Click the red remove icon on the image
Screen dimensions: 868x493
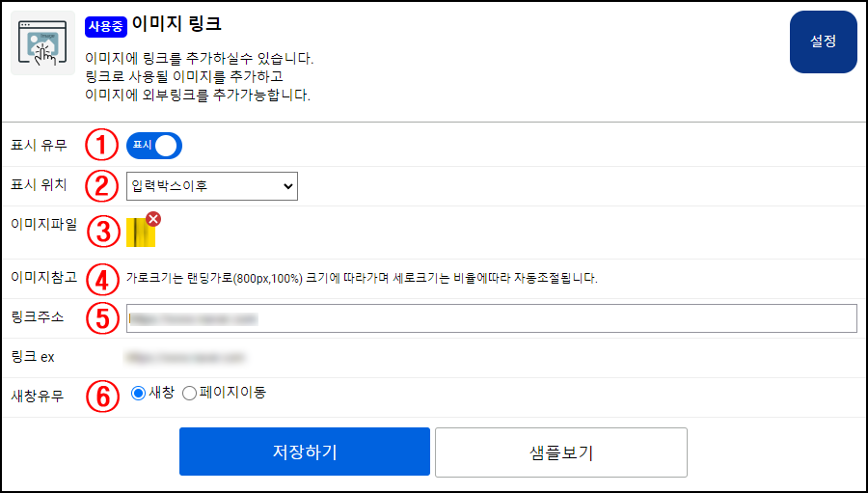152,219
